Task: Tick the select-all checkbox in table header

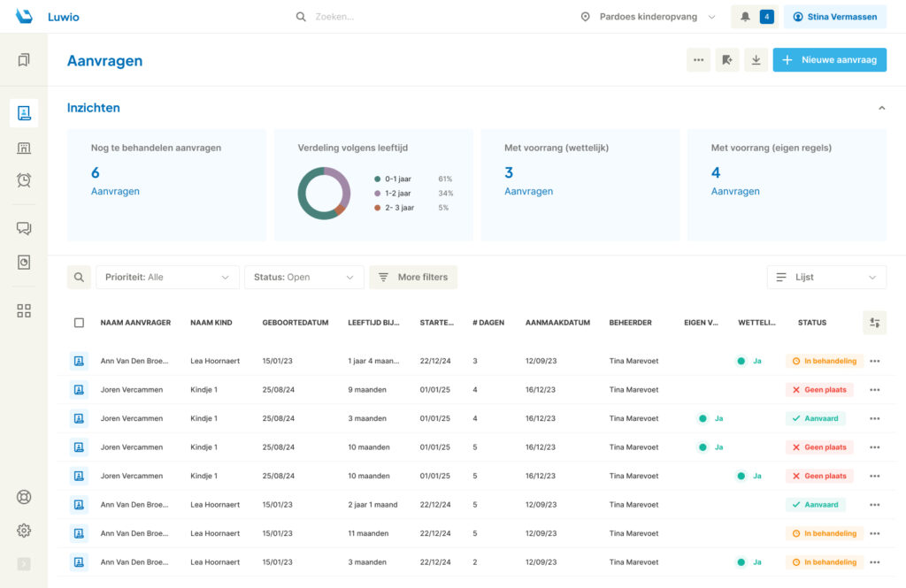Action: pyautogui.click(x=79, y=323)
